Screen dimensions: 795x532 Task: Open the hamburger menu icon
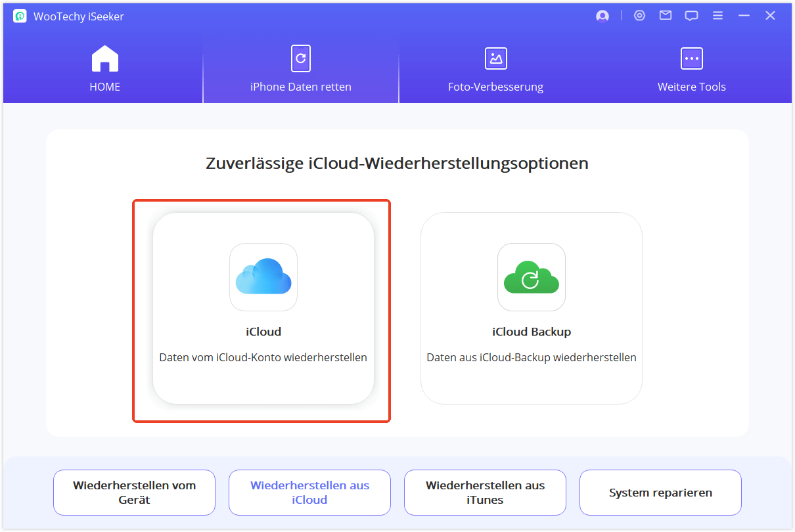[x=717, y=15]
